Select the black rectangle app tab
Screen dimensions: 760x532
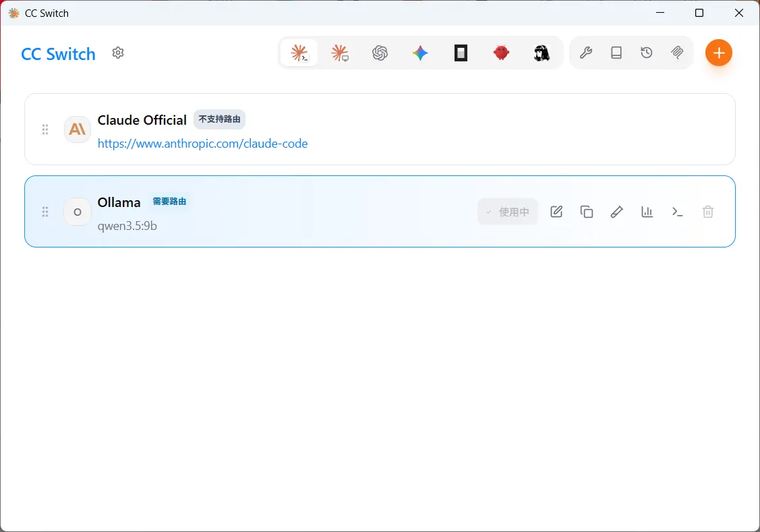click(461, 53)
